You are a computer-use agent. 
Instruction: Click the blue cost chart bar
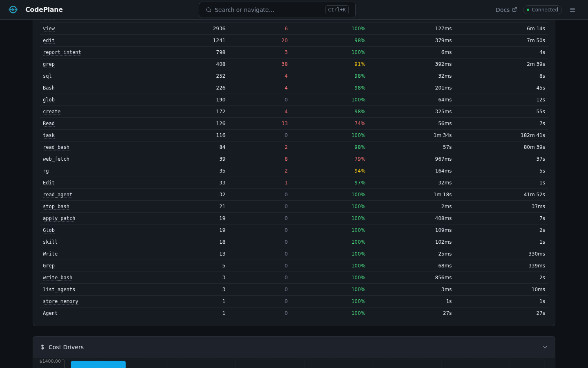click(98, 364)
